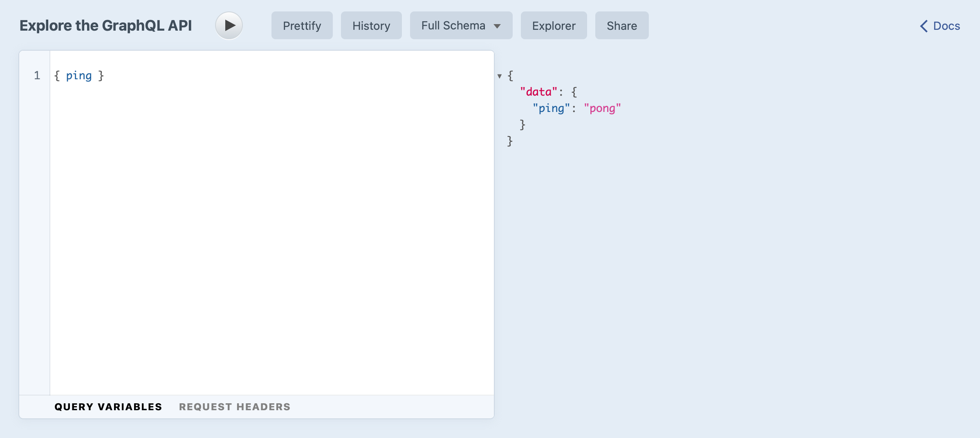The width and height of the screenshot is (980, 438).
Task: Select the Prettify button to format the query
Action: click(302, 25)
